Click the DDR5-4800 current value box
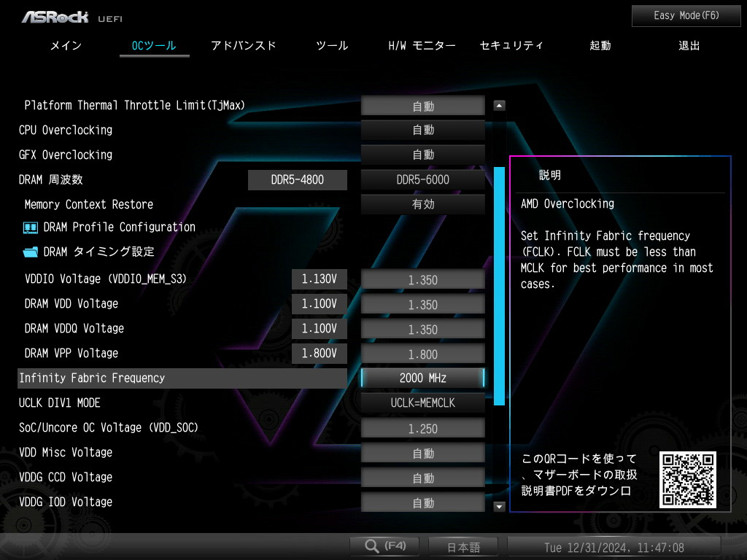 point(298,179)
